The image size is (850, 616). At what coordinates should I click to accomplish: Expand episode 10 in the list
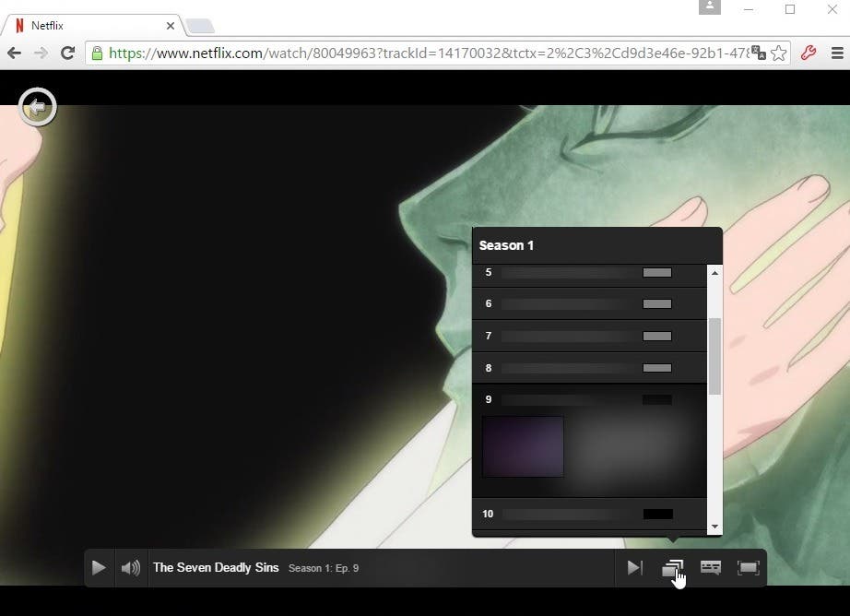pyautogui.click(x=590, y=514)
